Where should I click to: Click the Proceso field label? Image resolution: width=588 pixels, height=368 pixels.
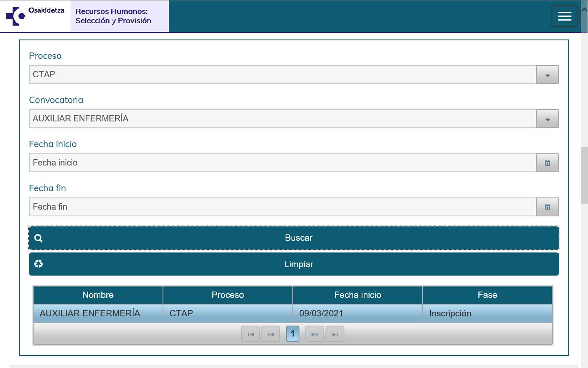[45, 56]
